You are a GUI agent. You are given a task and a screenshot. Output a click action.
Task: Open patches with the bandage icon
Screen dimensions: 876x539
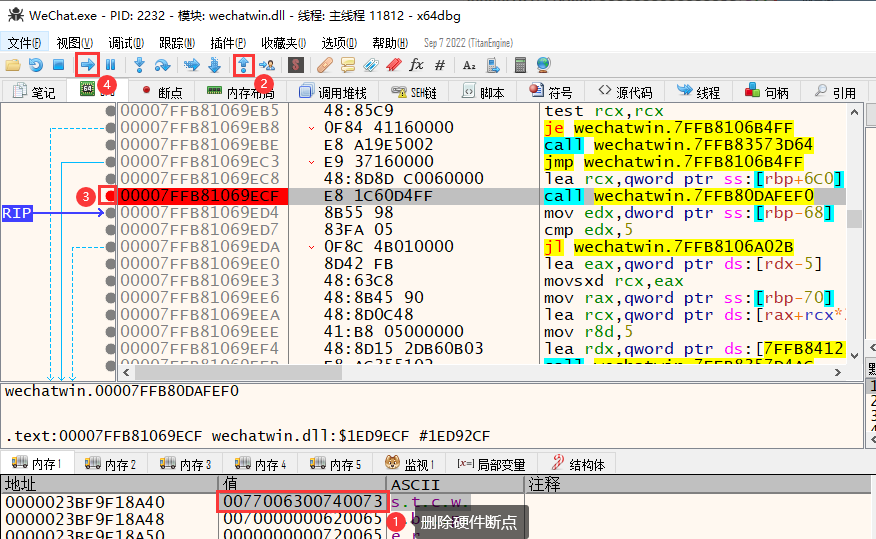[325, 65]
